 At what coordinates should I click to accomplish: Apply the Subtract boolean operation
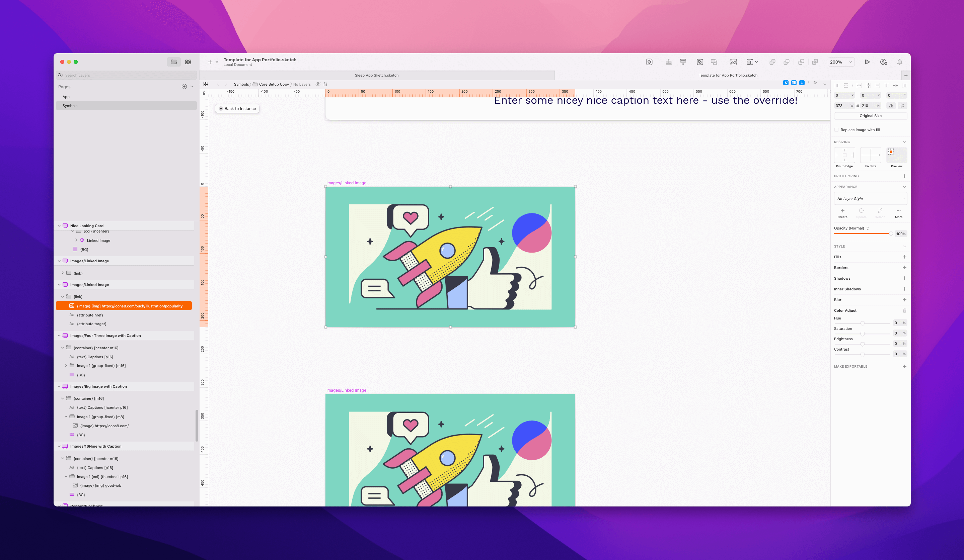click(x=787, y=62)
